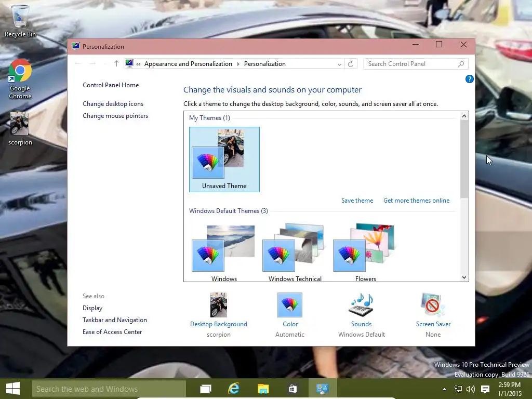Screen dimensions: 532x399
Task: Click the Color text link
Action: 290,324
